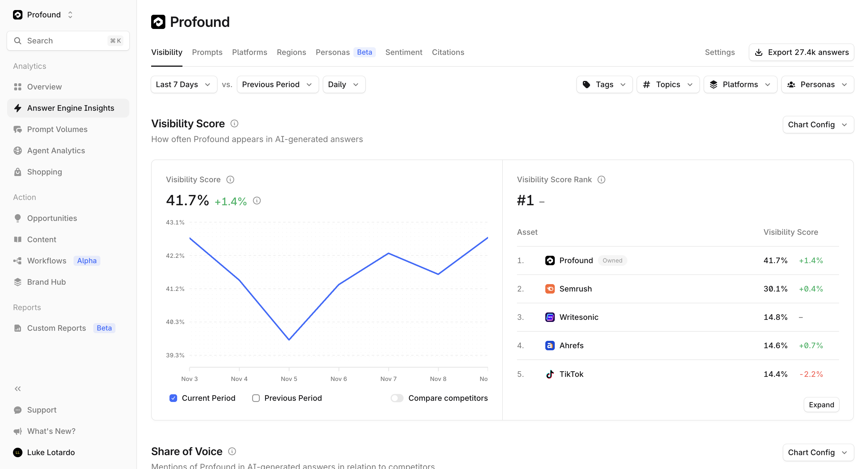The image size is (868, 469).
Task: Click the What's New megaphone icon
Action: tap(17, 431)
